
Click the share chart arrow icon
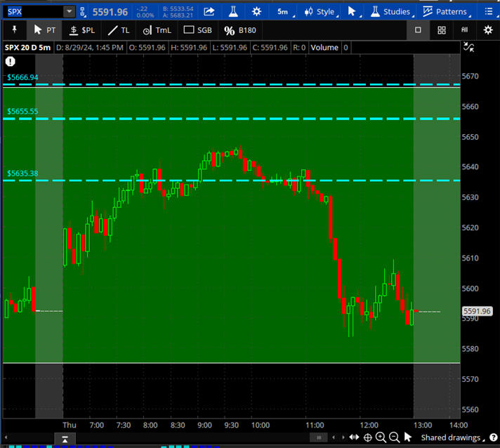click(x=209, y=11)
